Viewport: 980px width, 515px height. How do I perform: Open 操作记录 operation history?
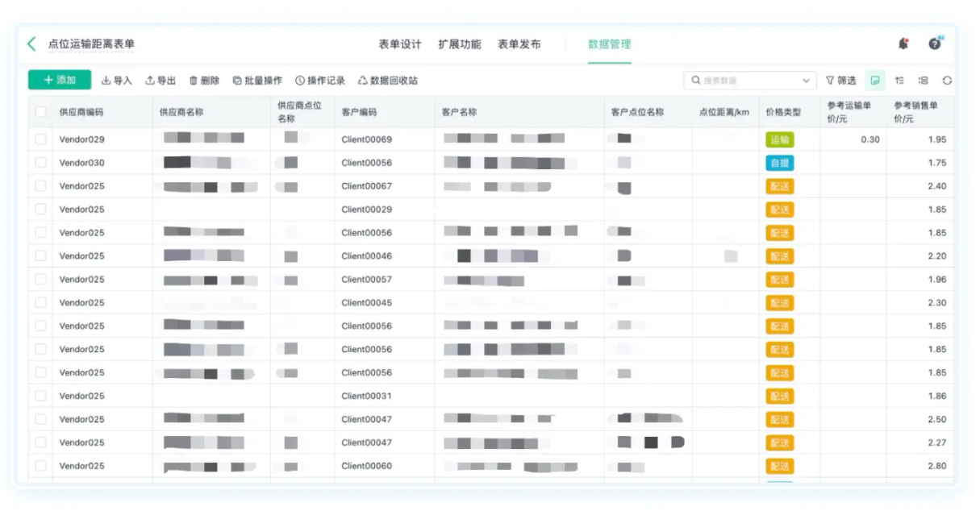[x=320, y=81]
